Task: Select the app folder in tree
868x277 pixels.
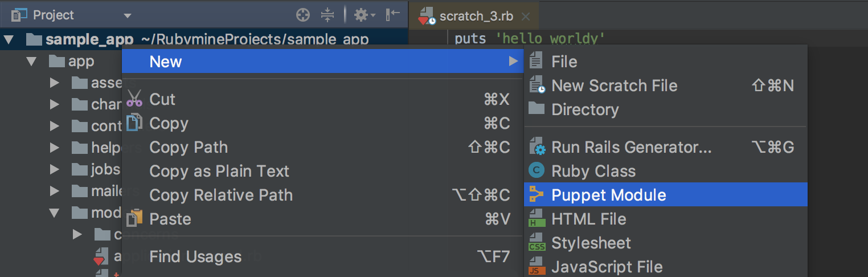Action: (x=81, y=62)
